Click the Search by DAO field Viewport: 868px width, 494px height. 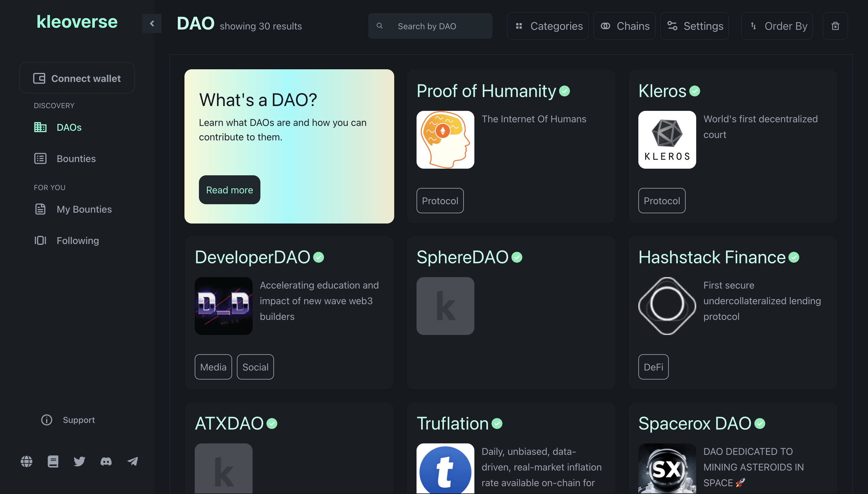430,26
